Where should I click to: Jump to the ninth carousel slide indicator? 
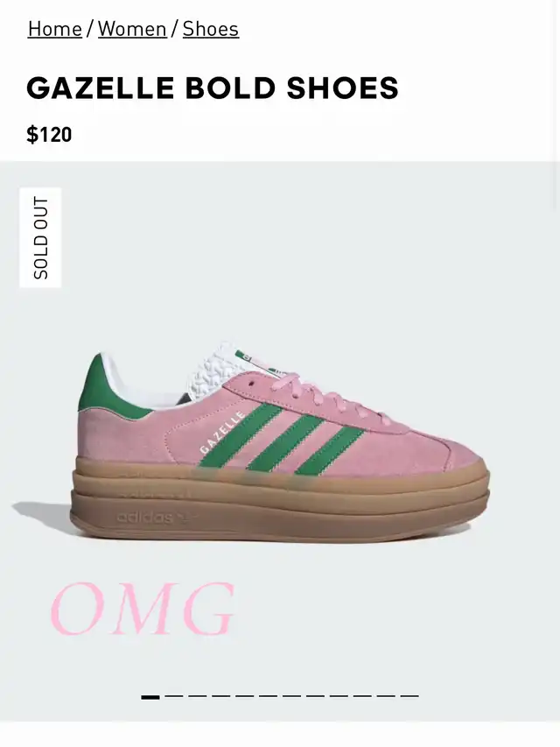339,696
